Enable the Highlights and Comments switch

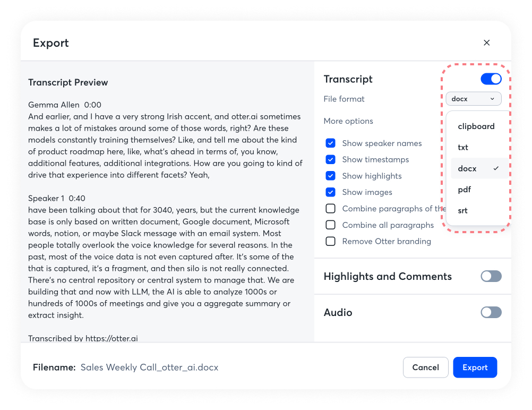pyautogui.click(x=491, y=276)
